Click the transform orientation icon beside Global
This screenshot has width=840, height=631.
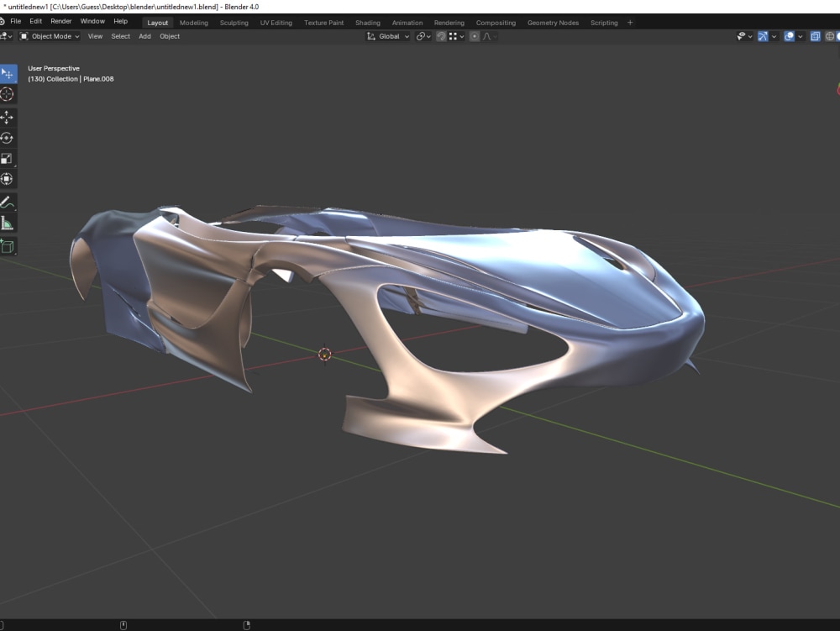coord(370,36)
